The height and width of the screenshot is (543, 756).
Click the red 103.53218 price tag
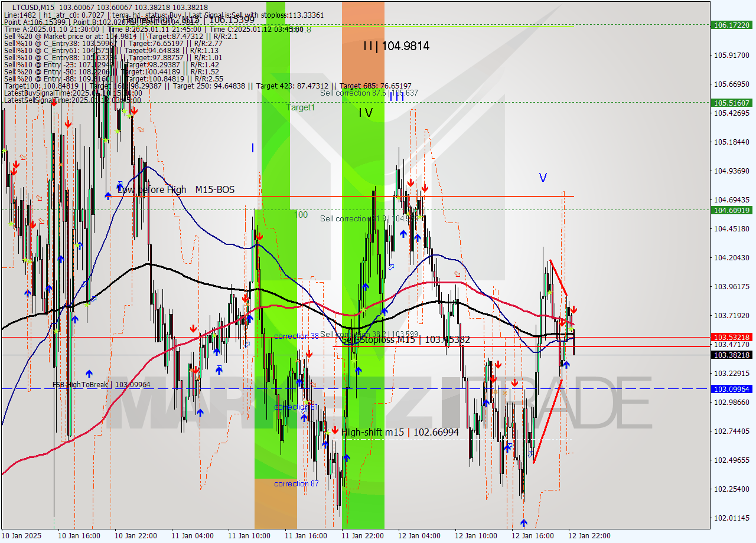(x=732, y=337)
